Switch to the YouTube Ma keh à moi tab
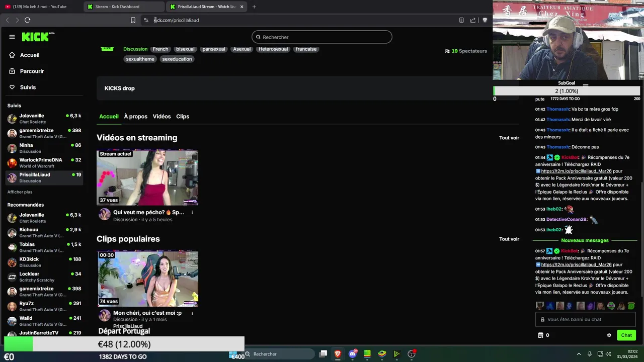644x362 pixels. coord(39,7)
